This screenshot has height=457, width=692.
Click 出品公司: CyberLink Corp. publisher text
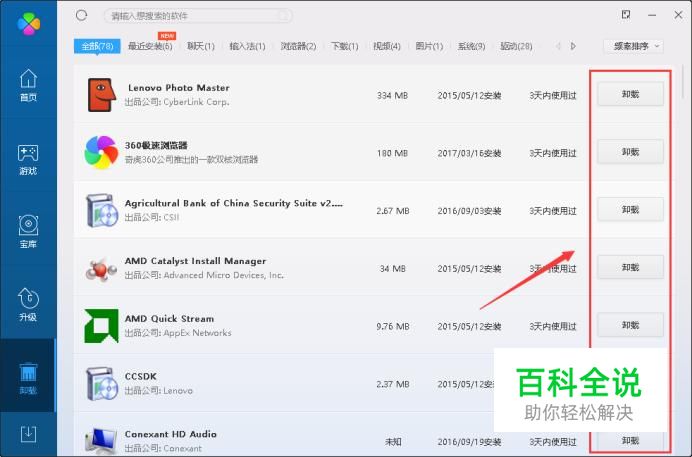[x=177, y=102]
